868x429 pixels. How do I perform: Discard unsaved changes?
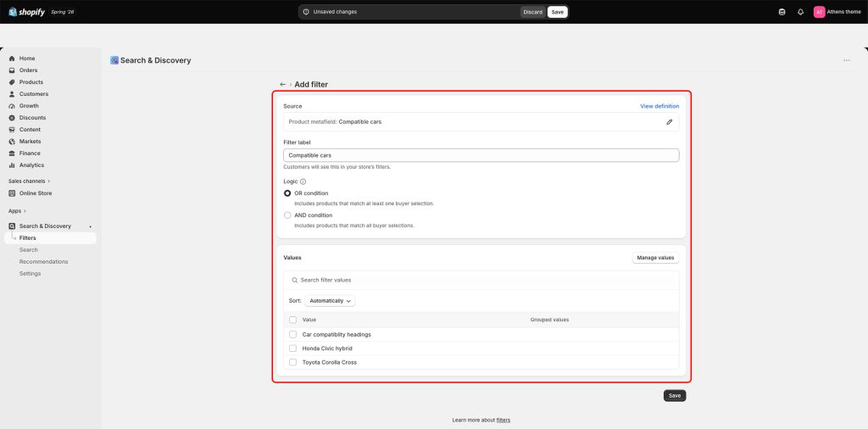coord(532,12)
